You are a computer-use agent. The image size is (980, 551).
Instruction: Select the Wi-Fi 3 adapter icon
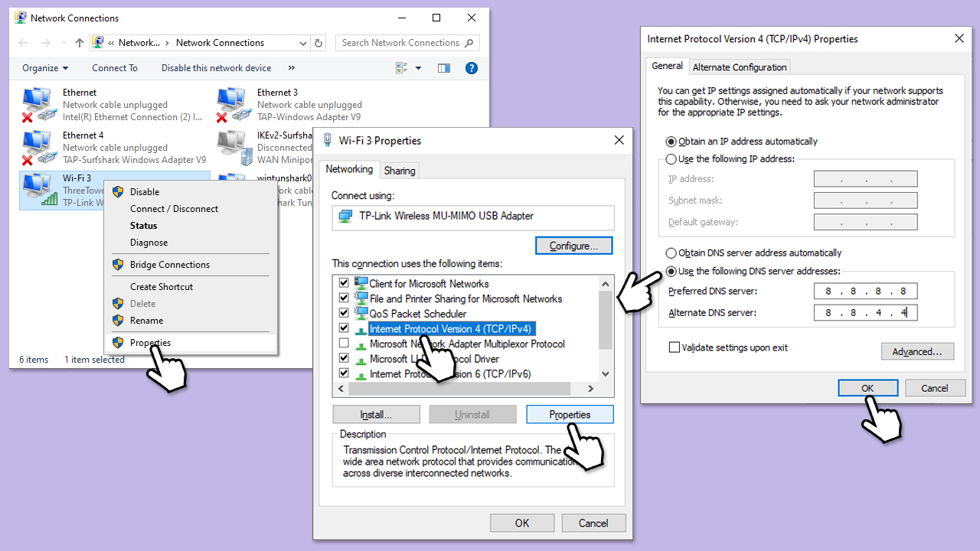coord(38,190)
